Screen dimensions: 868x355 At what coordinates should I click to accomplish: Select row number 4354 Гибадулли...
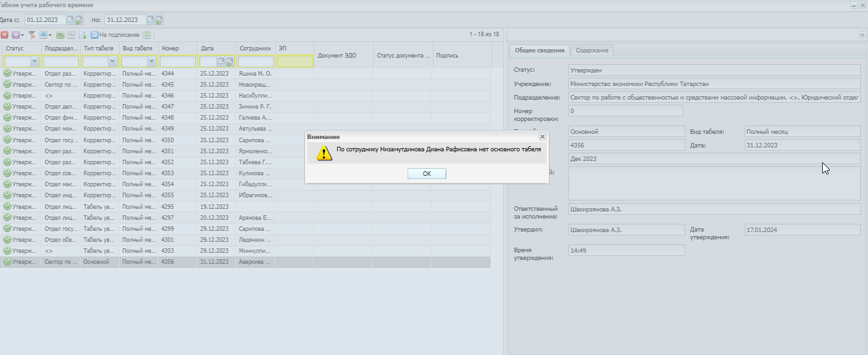click(x=245, y=184)
